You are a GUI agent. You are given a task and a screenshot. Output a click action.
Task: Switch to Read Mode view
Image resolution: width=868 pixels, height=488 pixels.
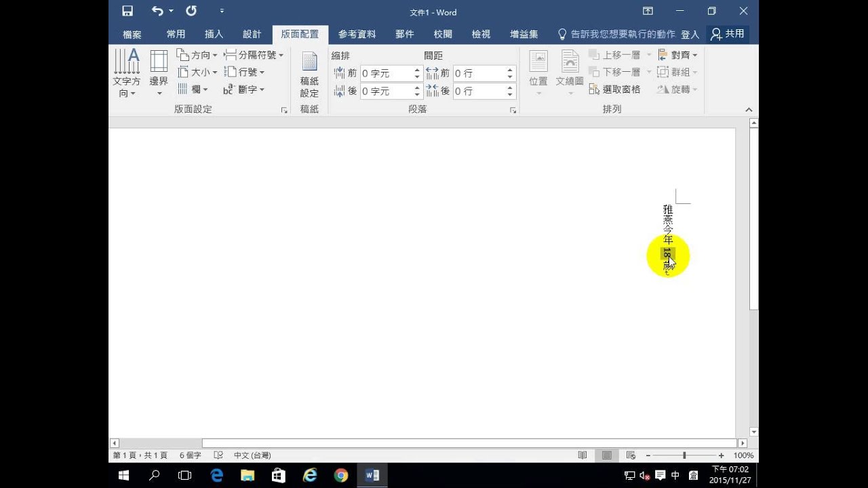point(582,455)
